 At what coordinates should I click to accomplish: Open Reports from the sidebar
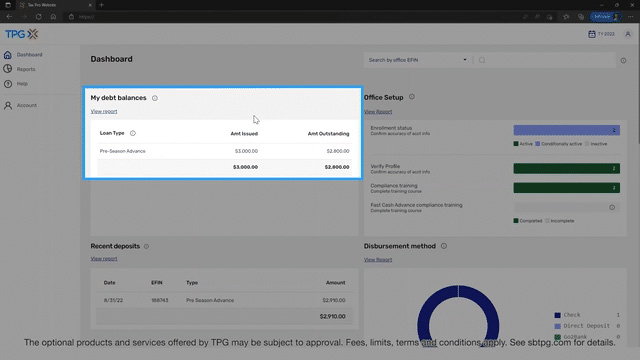coord(26,69)
